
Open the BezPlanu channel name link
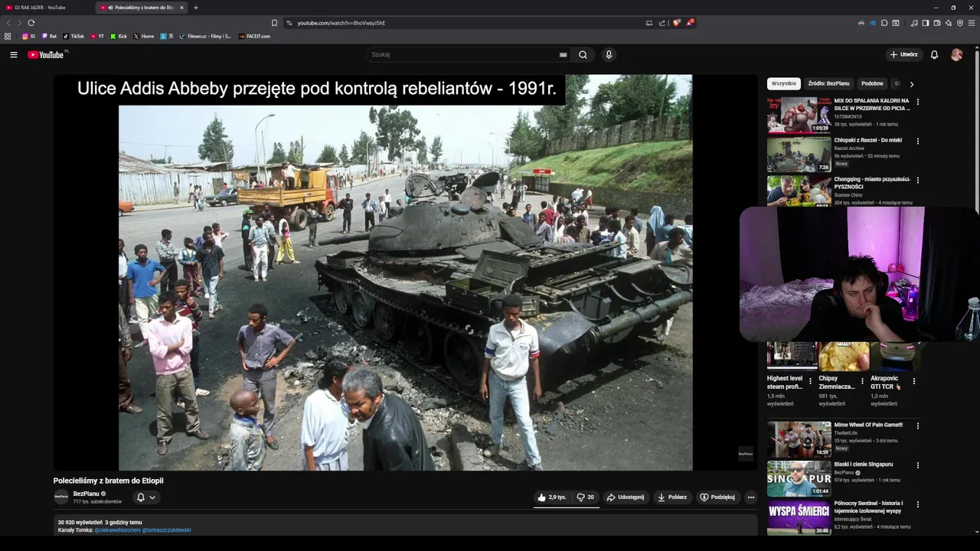(87, 494)
